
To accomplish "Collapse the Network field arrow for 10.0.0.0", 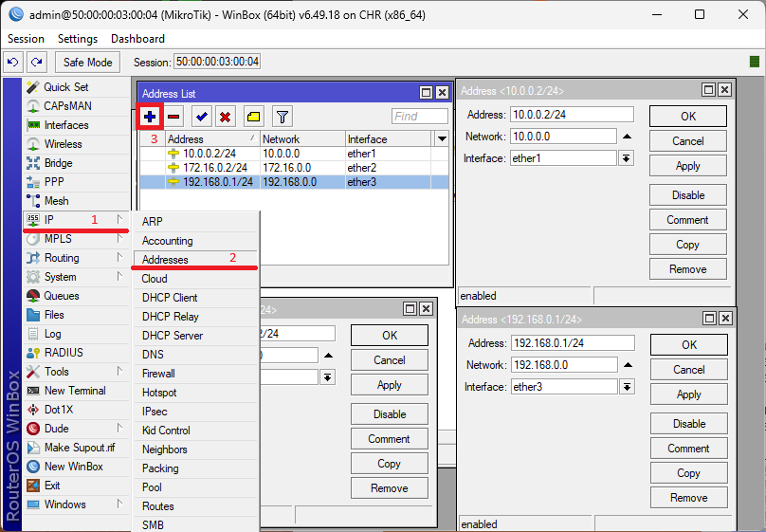I will pyautogui.click(x=627, y=137).
